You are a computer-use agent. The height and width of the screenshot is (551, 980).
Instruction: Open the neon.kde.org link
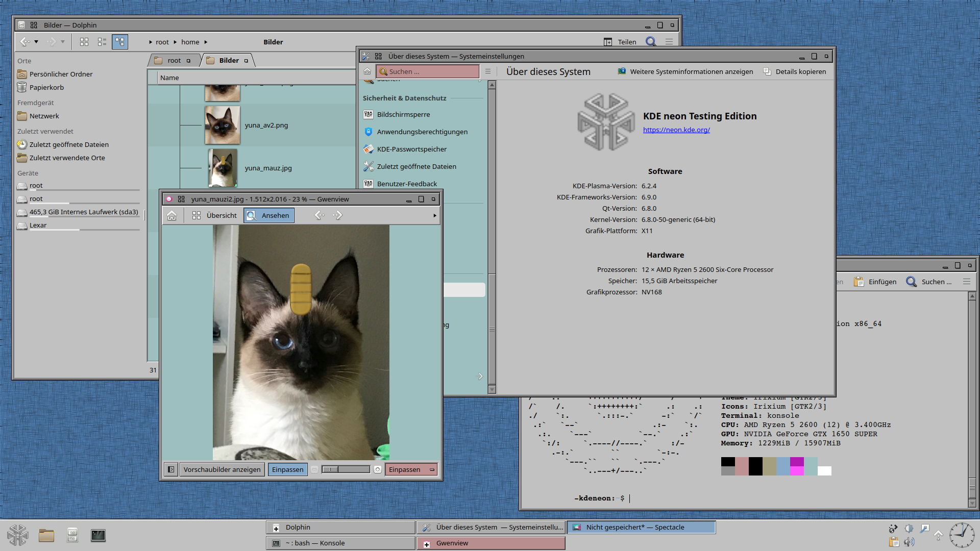point(676,130)
